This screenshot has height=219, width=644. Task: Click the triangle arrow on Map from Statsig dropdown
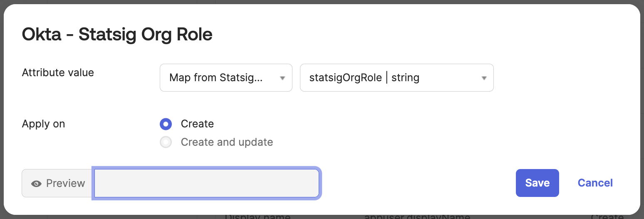(282, 78)
